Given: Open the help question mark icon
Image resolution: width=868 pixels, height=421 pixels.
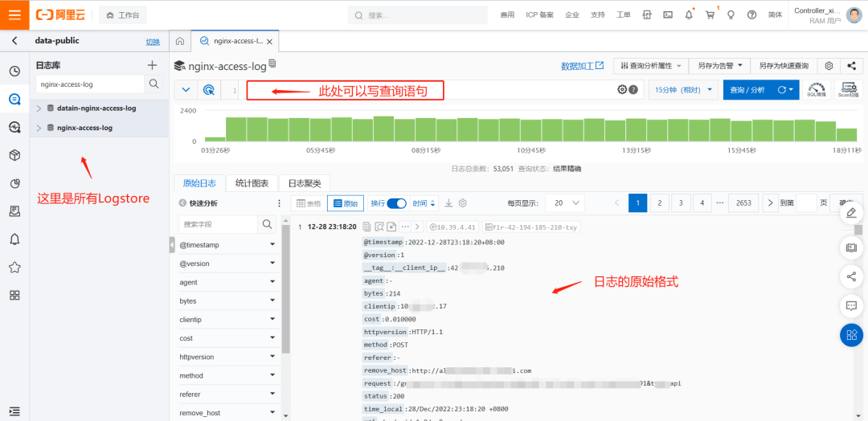Looking at the screenshot, I should click(x=751, y=15).
